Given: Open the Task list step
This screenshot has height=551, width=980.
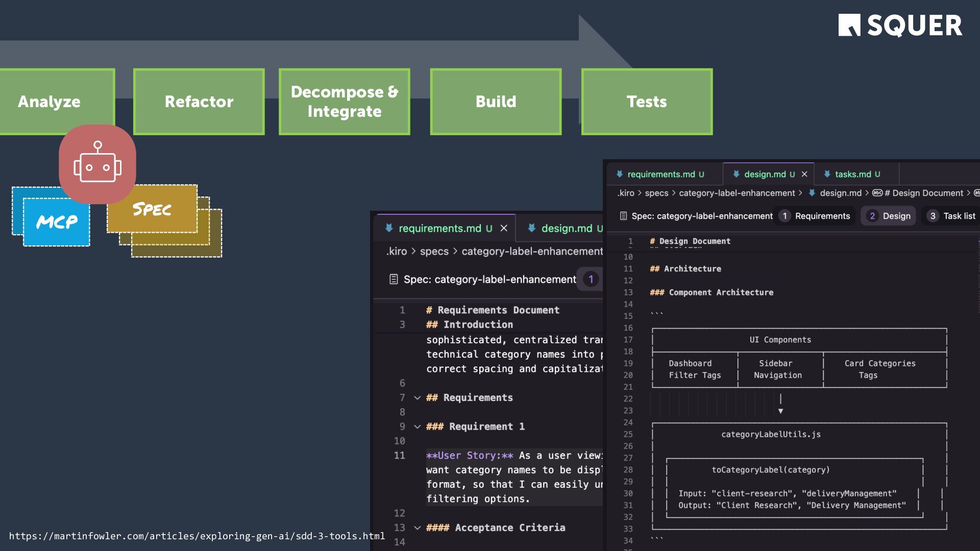Looking at the screenshot, I should 951,216.
